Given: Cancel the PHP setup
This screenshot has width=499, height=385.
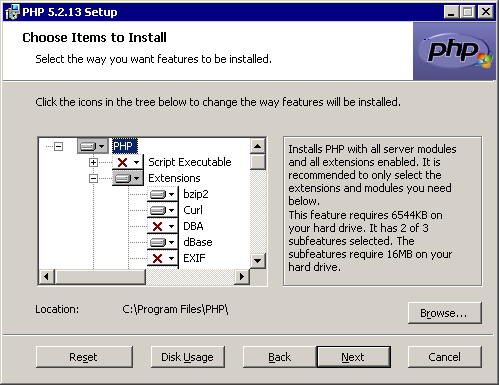Looking at the screenshot, I should click(445, 357).
